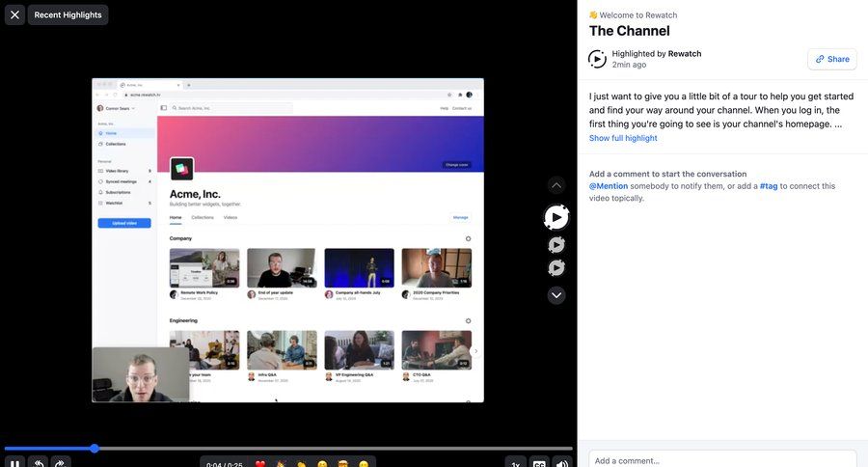Click the #tag link
This screenshot has width=868, height=467.
tap(769, 186)
